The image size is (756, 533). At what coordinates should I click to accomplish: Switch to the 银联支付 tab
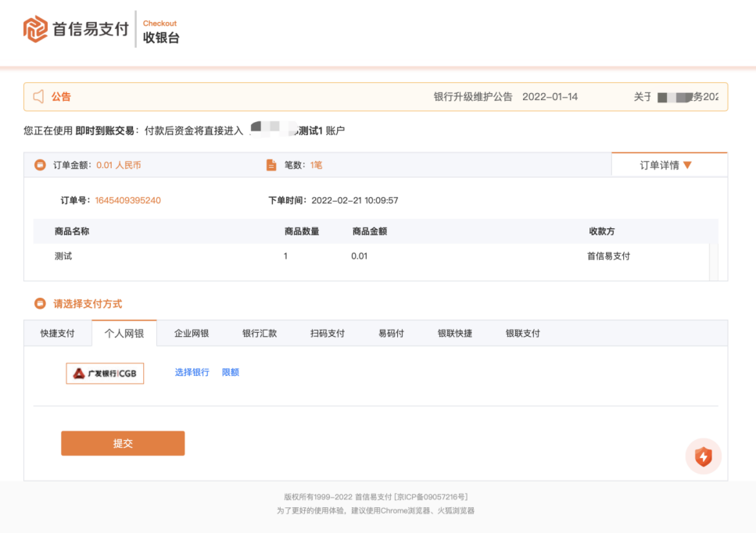pos(523,333)
